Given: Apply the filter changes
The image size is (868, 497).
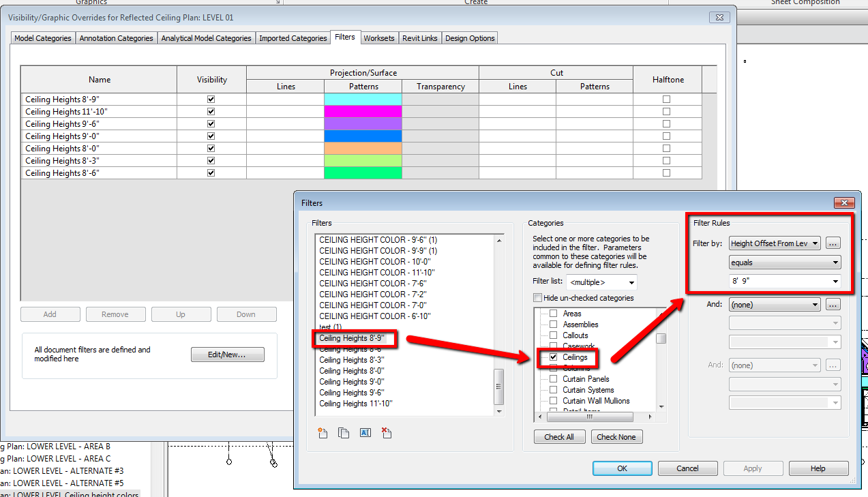Looking at the screenshot, I should (x=753, y=468).
